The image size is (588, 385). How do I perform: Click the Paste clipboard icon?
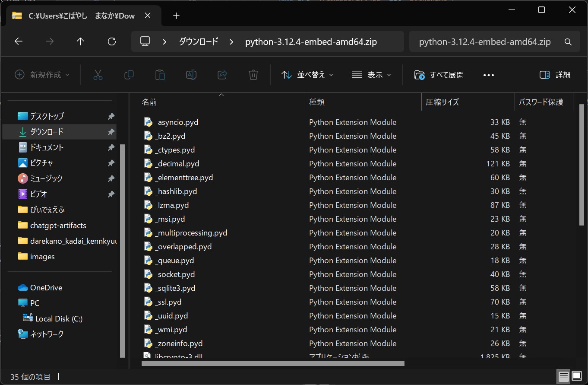160,75
